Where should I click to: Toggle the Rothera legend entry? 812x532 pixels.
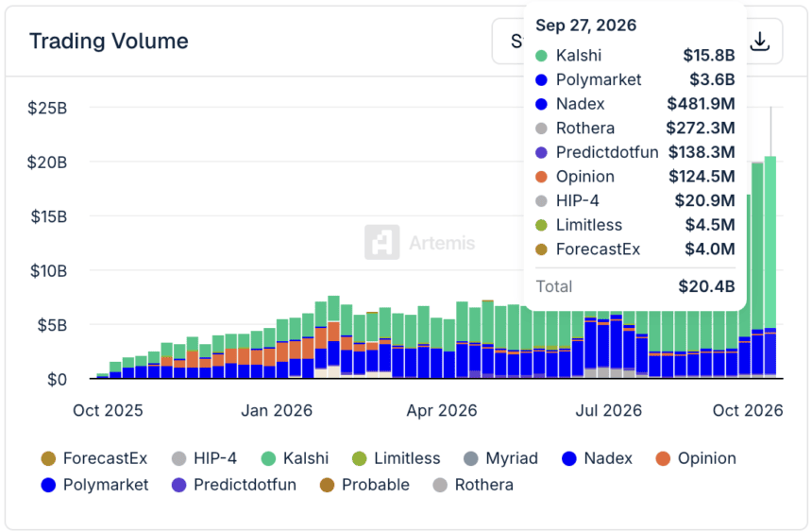(x=473, y=485)
